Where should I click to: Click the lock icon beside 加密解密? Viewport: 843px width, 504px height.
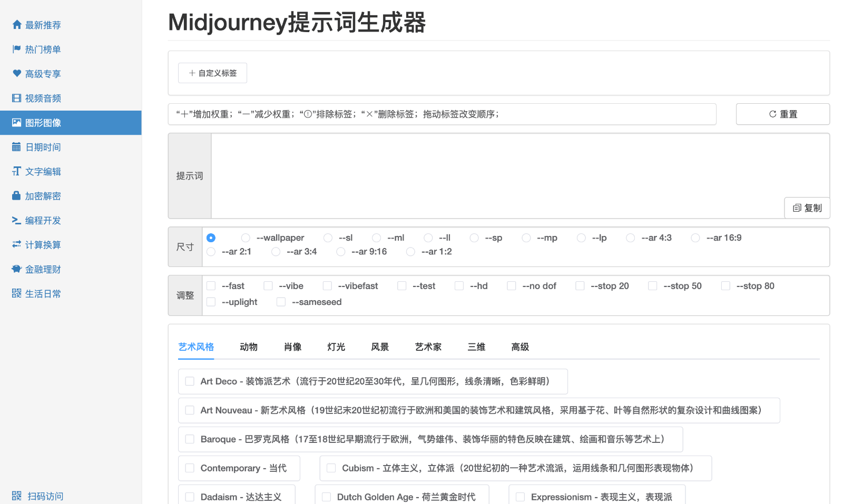coord(17,196)
